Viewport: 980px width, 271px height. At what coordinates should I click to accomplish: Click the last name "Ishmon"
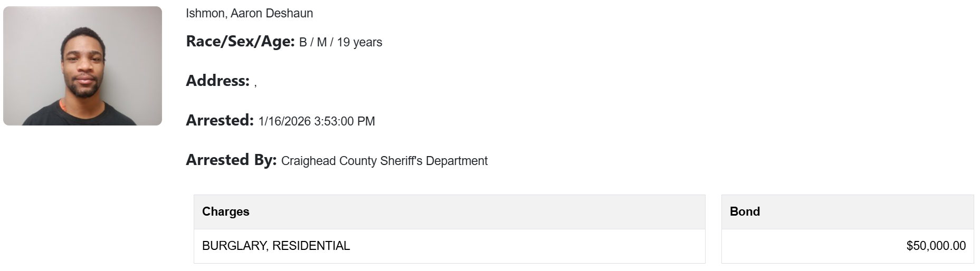click(x=205, y=13)
